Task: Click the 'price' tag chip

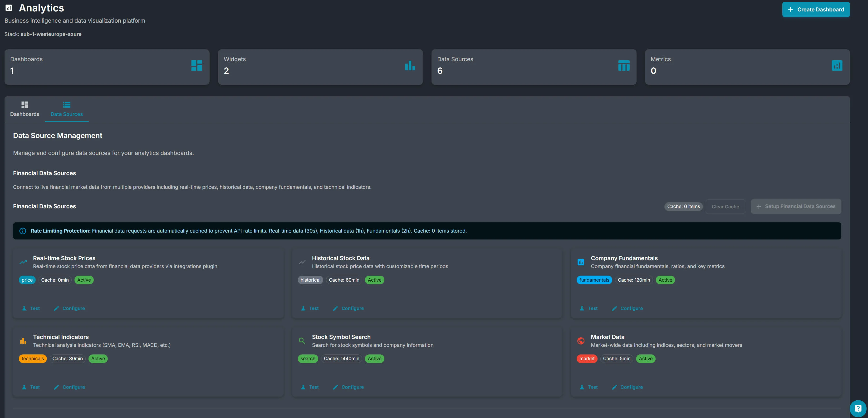Action: tap(27, 280)
